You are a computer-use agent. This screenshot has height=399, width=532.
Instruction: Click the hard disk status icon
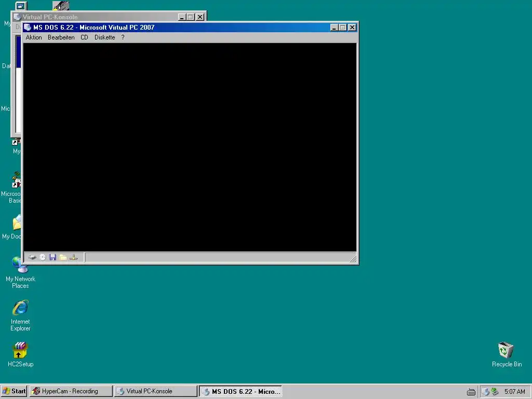(32, 257)
